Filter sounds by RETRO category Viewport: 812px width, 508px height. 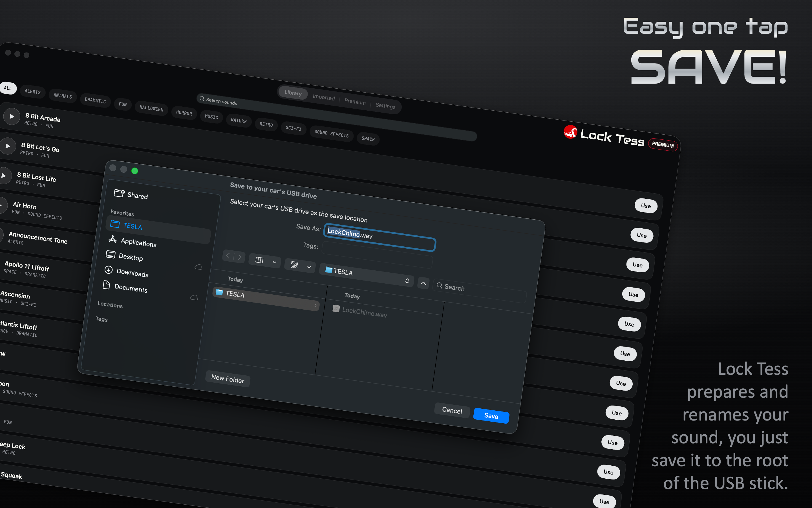[x=266, y=125]
